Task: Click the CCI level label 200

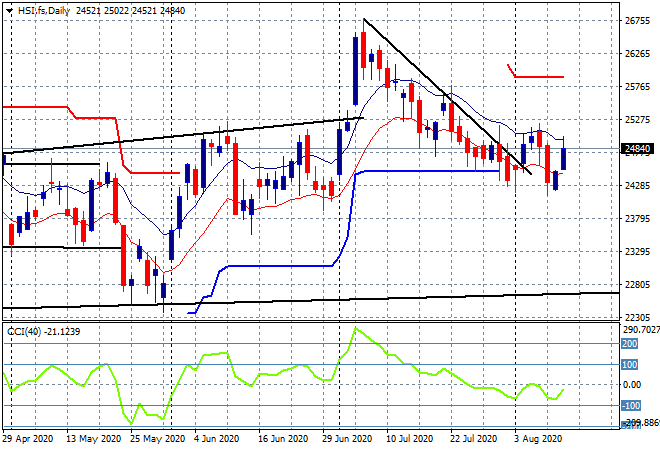Action: 630,344
